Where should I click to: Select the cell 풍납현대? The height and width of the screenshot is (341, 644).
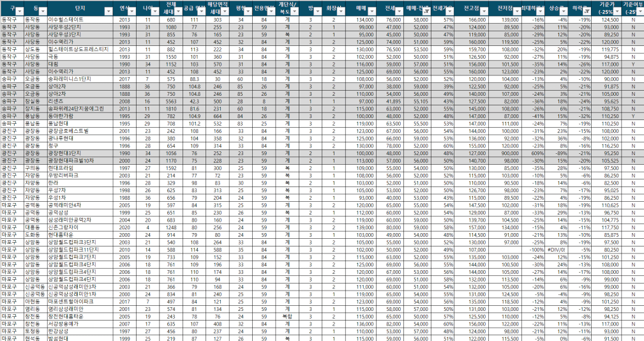pos(80,124)
